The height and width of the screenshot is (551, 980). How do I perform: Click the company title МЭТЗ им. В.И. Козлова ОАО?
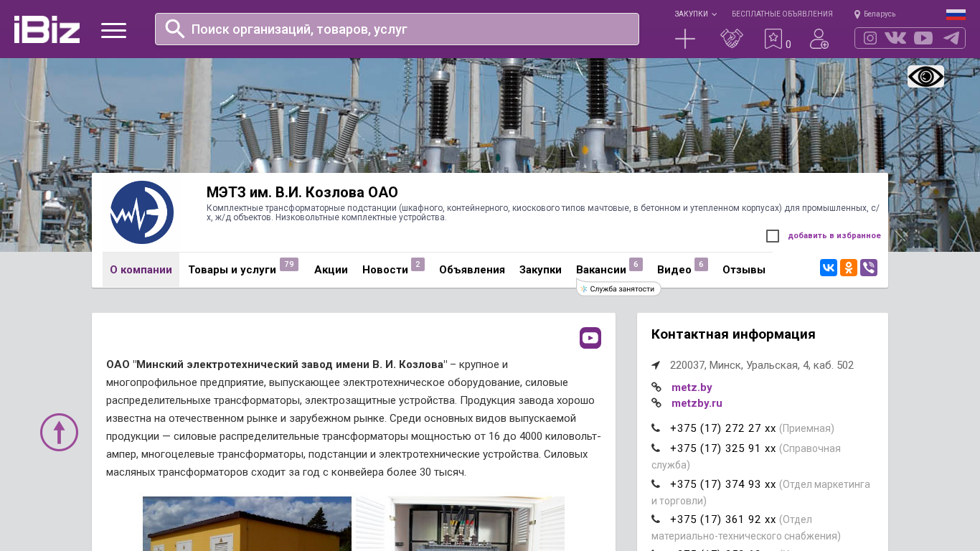tap(302, 192)
